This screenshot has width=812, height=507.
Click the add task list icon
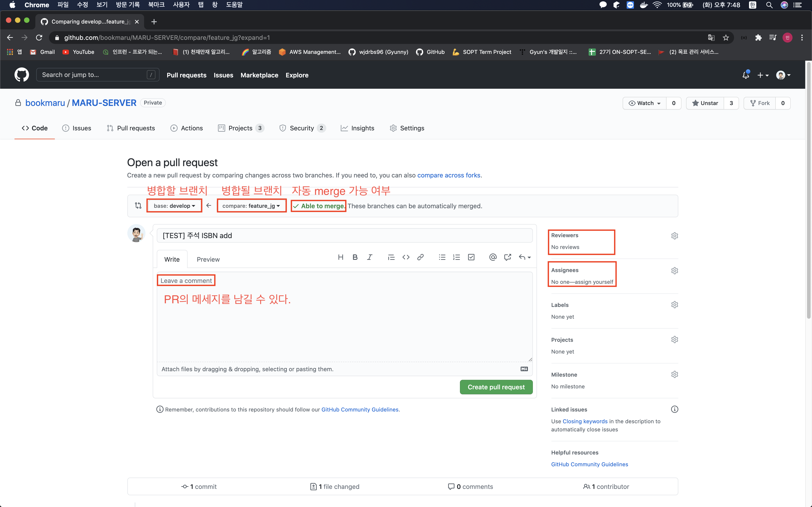pyautogui.click(x=471, y=257)
